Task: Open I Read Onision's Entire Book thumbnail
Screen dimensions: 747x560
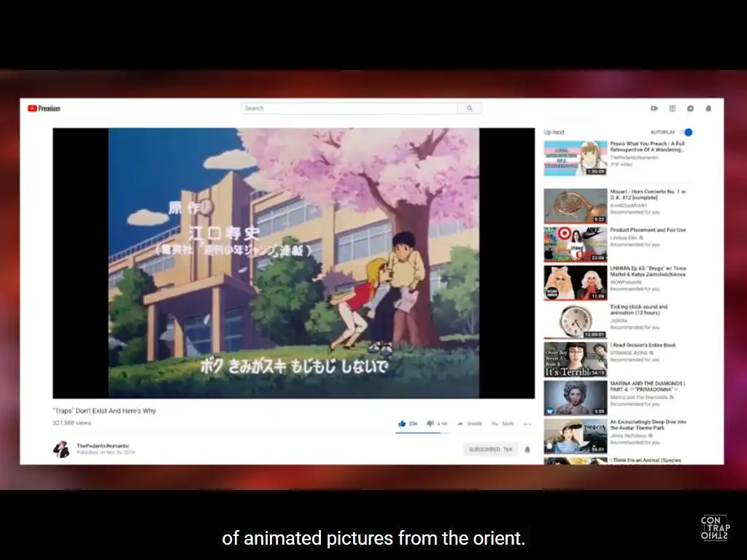Action: (576, 359)
